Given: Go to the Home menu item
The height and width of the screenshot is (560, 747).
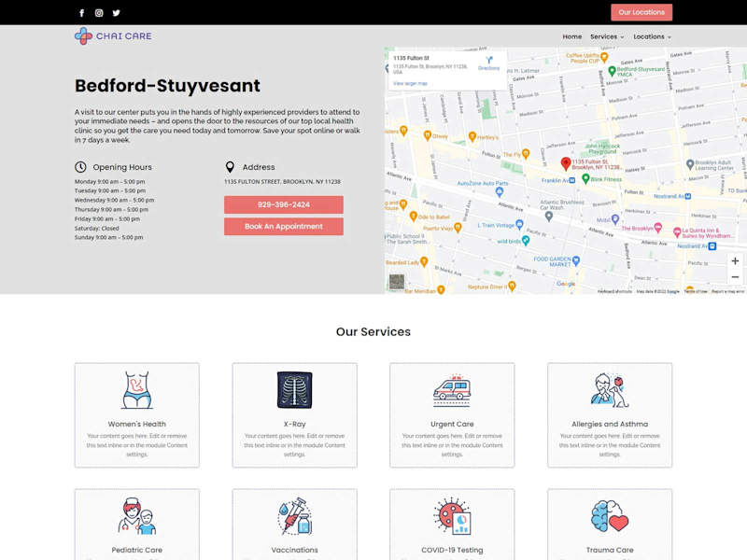Looking at the screenshot, I should [x=571, y=36].
